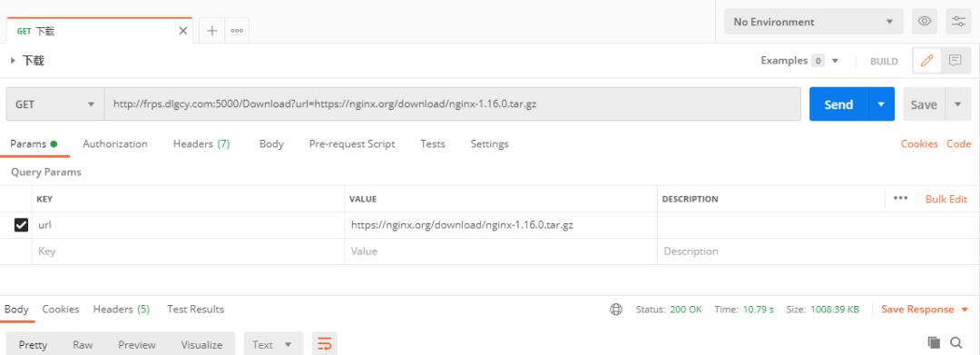Select the response Headers (5) tab
This screenshot has width=980, height=355.
point(122,310)
